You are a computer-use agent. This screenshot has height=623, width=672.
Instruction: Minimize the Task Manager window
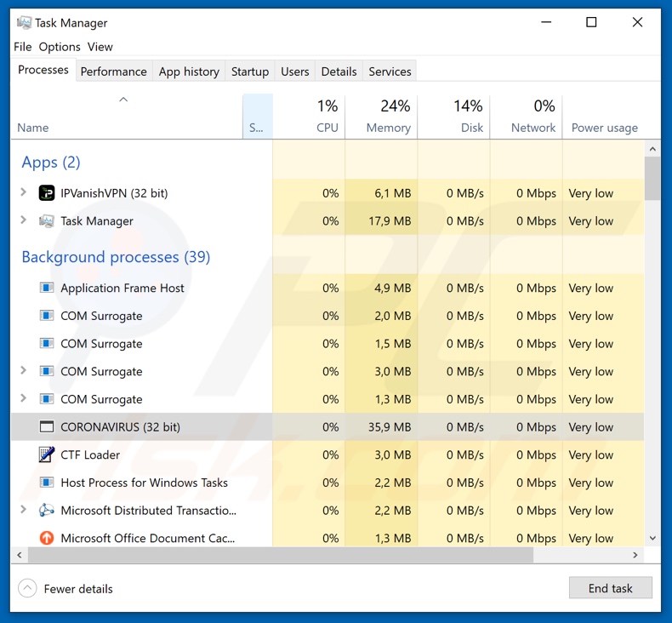pyautogui.click(x=546, y=22)
